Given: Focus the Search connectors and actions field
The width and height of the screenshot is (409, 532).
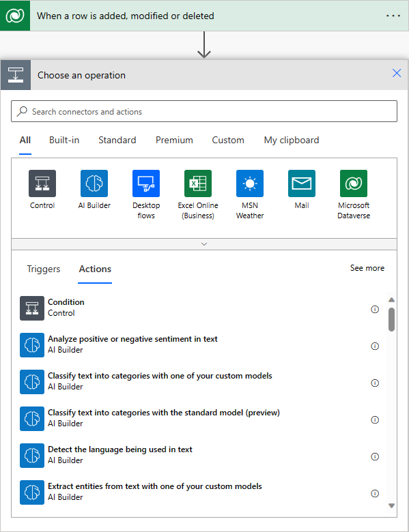Looking at the screenshot, I should tap(204, 111).
